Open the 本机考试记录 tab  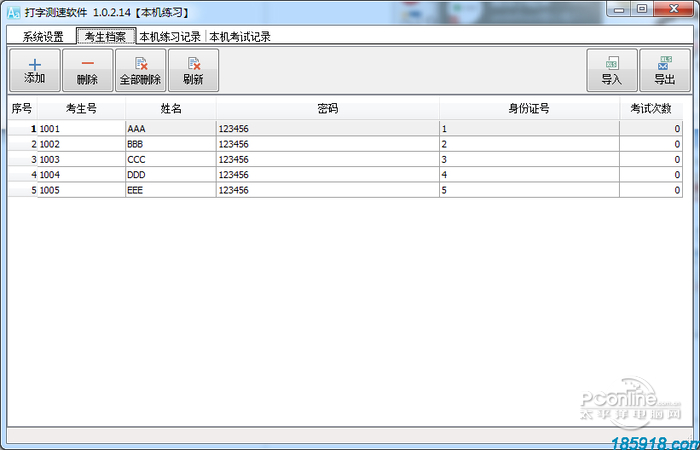pyautogui.click(x=240, y=37)
